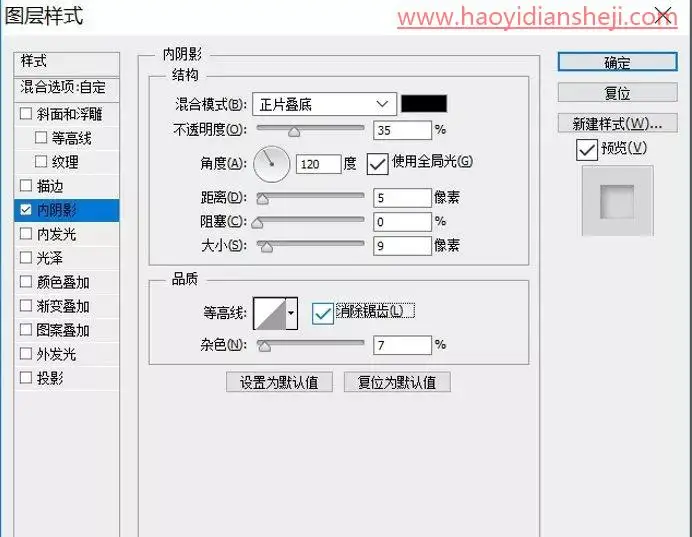This screenshot has height=537, width=692.
Task: Select 混合选项:自定 in the list
Action: [67, 88]
